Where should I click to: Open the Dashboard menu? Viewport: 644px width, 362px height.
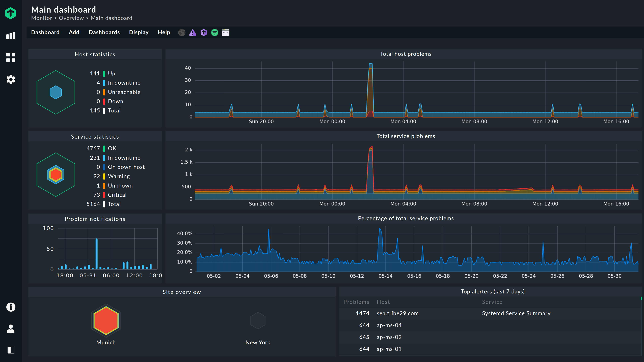pos(45,32)
